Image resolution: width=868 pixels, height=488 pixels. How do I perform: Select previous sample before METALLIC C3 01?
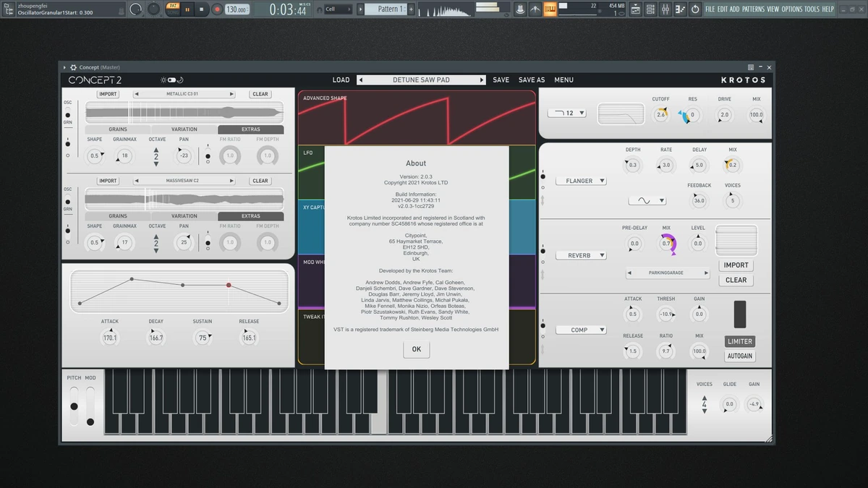click(137, 94)
